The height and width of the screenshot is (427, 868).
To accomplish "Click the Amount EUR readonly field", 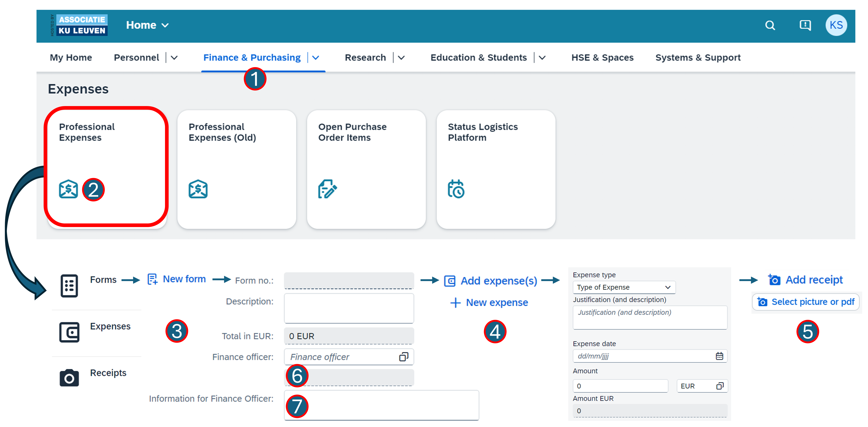I will [x=650, y=411].
